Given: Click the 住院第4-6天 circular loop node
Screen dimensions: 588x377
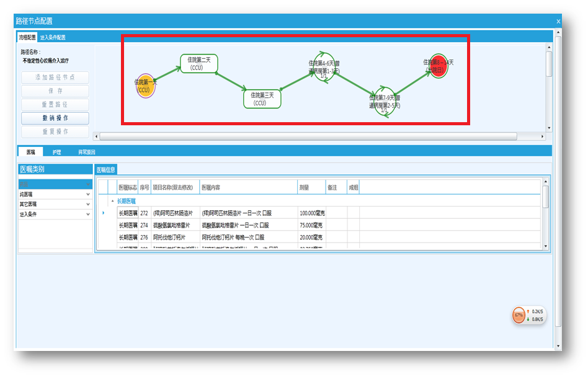Looking at the screenshot, I should tap(324, 67).
